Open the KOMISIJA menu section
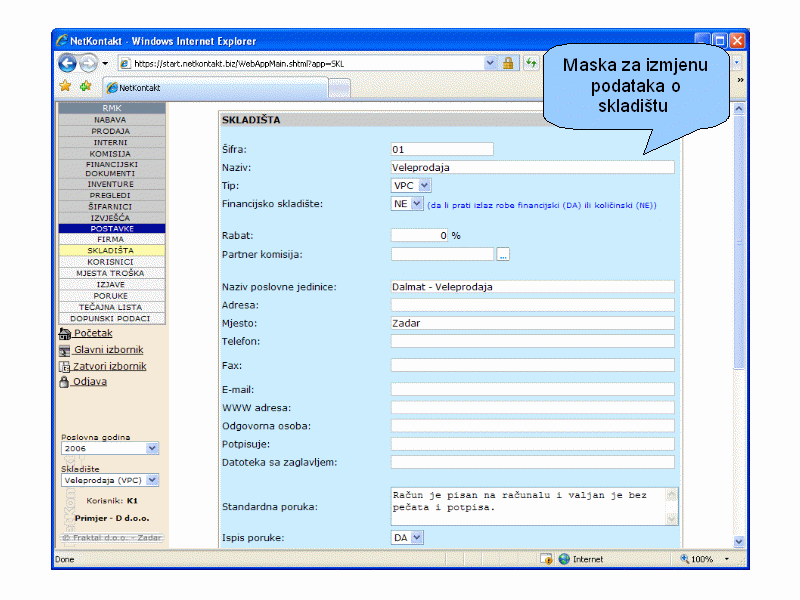 112,154
